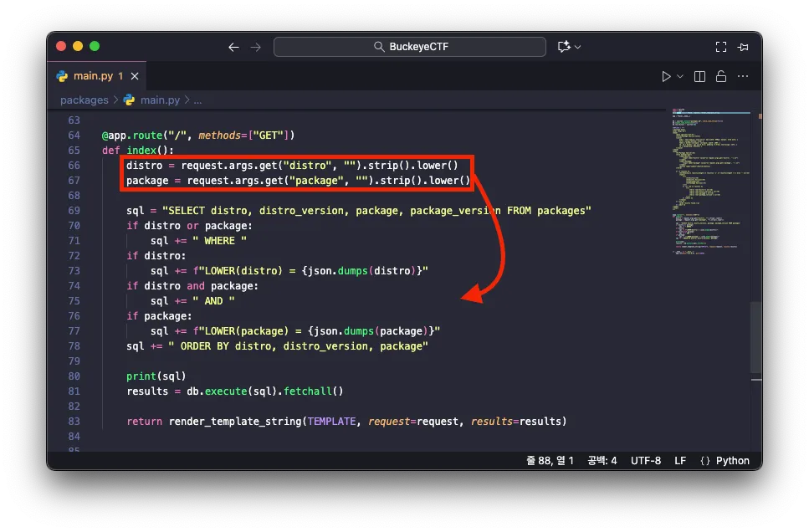Select the packages breadcrumb

point(84,100)
